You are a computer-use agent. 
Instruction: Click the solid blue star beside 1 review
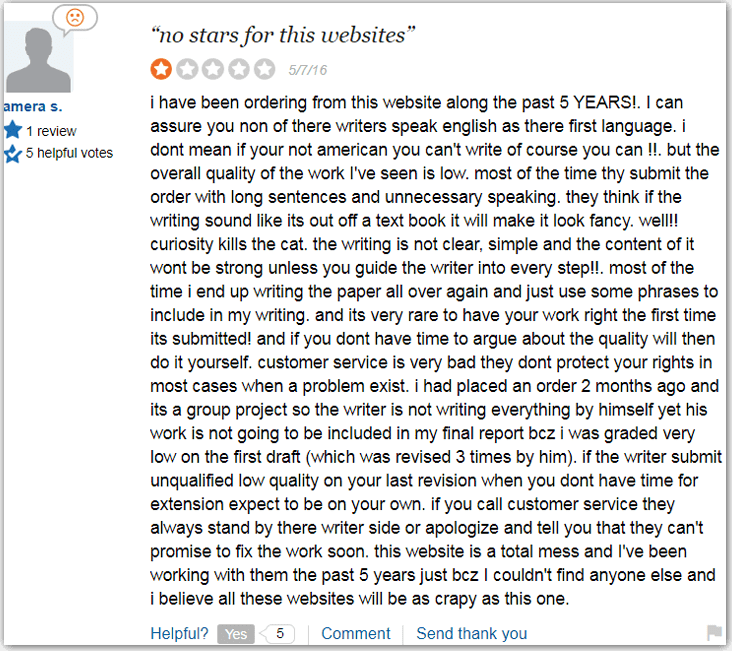(13, 130)
